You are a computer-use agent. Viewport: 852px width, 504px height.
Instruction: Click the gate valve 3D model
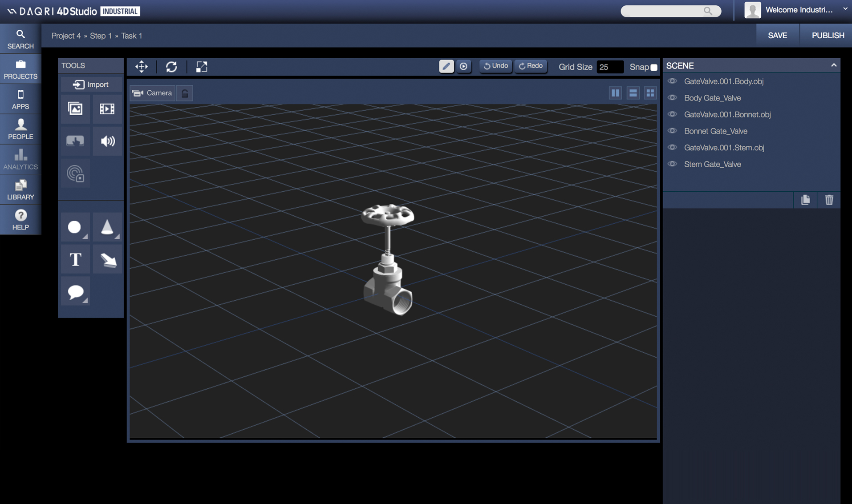pos(388,259)
